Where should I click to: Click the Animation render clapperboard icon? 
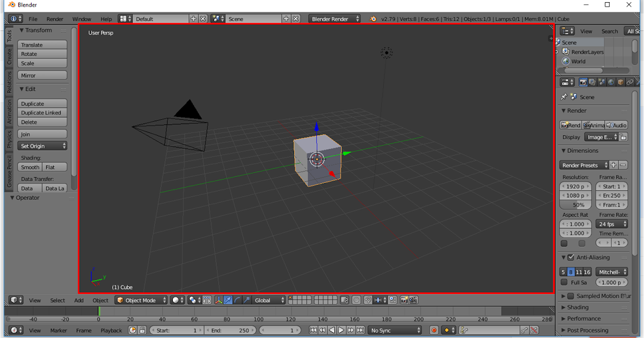coord(594,124)
